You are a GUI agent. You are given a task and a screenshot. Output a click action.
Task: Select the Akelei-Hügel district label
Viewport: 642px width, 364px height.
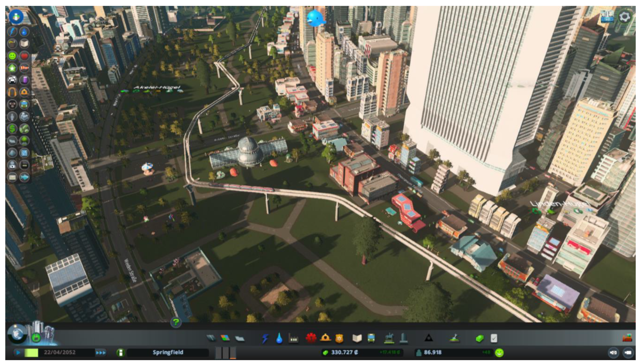point(157,87)
